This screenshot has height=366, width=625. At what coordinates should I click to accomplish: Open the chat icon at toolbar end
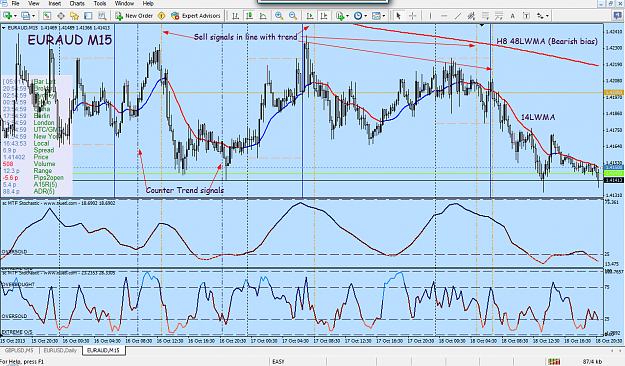(617, 16)
